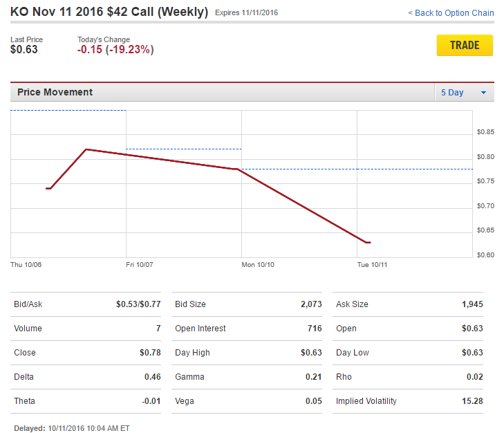Screen dimensions: 504x433
Task: Click the Gamma value 0.21
Action: click(x=313, y=377)
